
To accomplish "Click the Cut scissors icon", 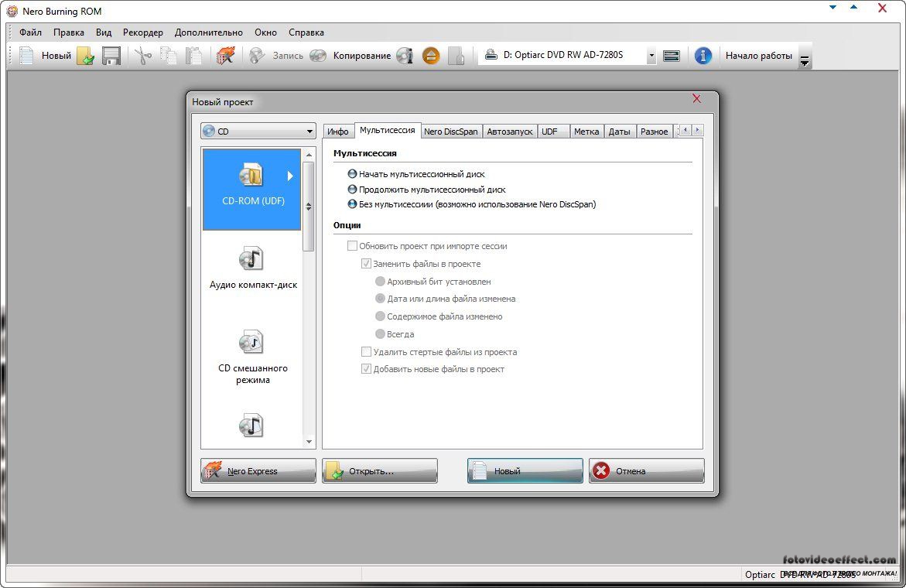I will pyautogui.click(x=142, y=56).
